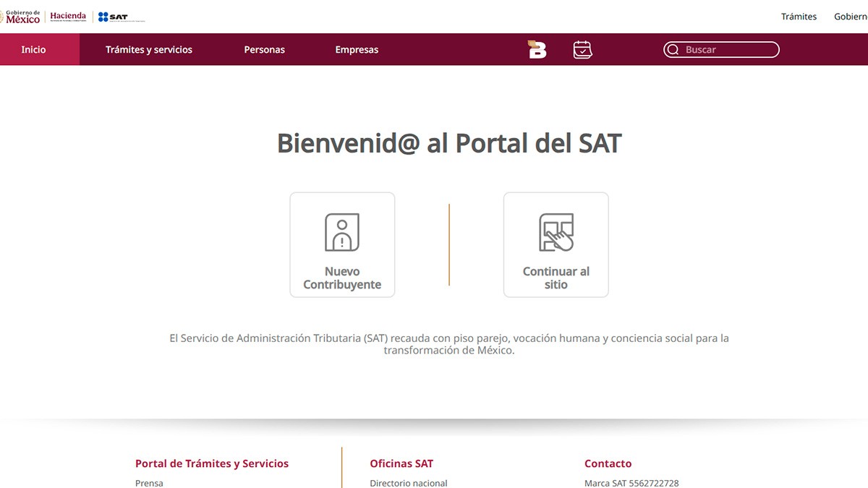This screenshot has width=868, height=488.
Task: Click the magnifier icon in the search box
Action: point(673,49)
